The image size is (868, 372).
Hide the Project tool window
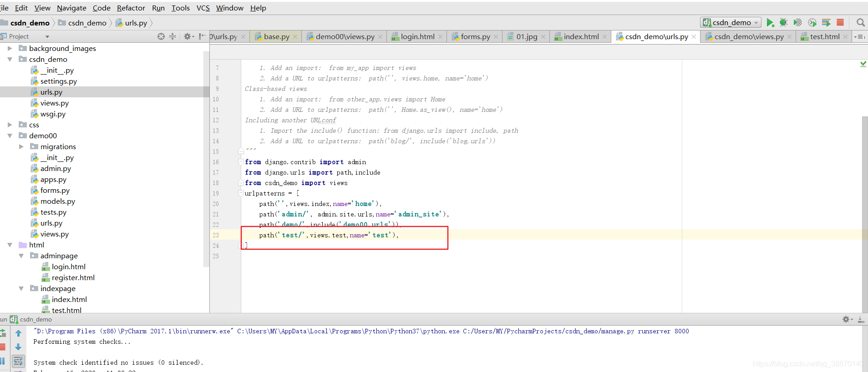(x=202, y=36)
